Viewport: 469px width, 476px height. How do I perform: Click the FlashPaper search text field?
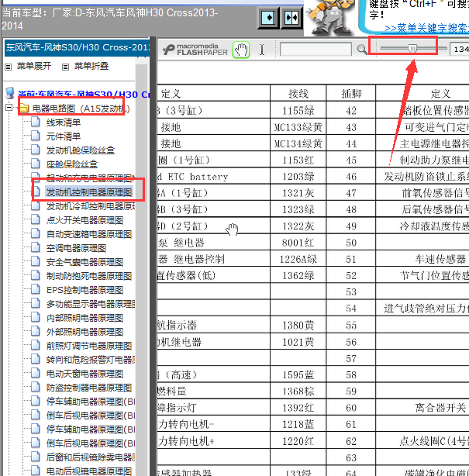coord(316,49)
